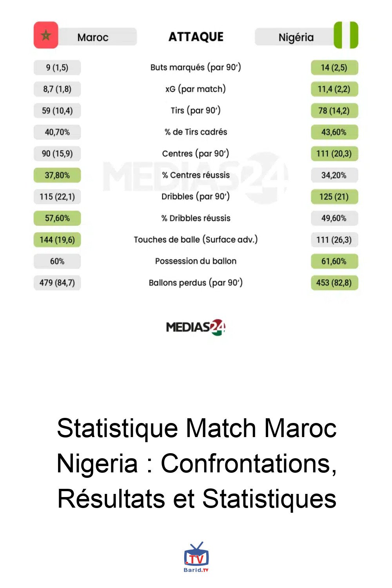Select Morocco's 57,60% dribbles success badge
This screenshot has height=588, width=392.
(57, 218)
